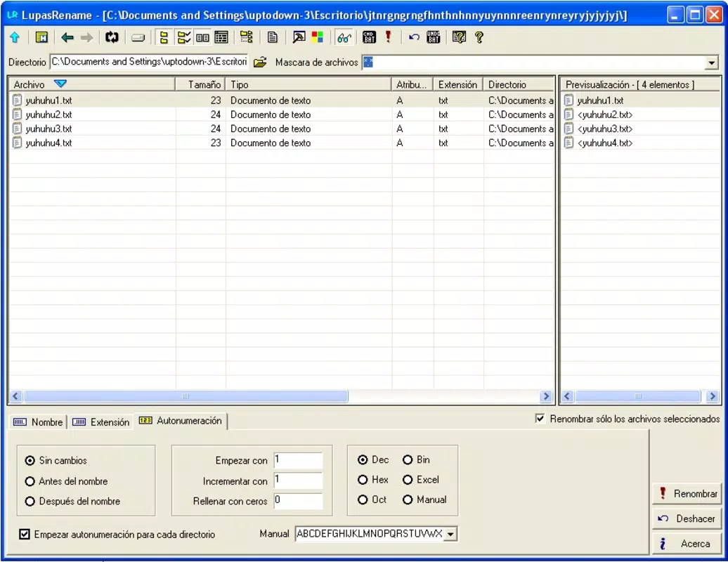Click the Renombrar button
The image size is (728, 562).
pos(689,494)
